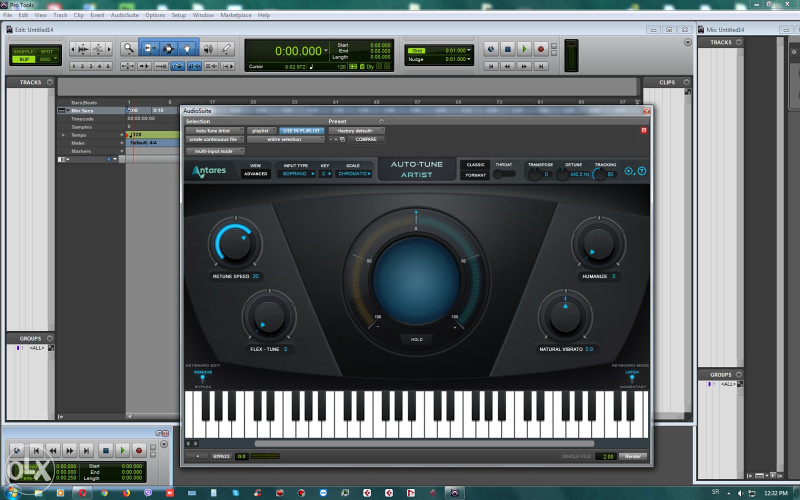
Task: Fast forward in Edit window transport
Action: (524, 66)
